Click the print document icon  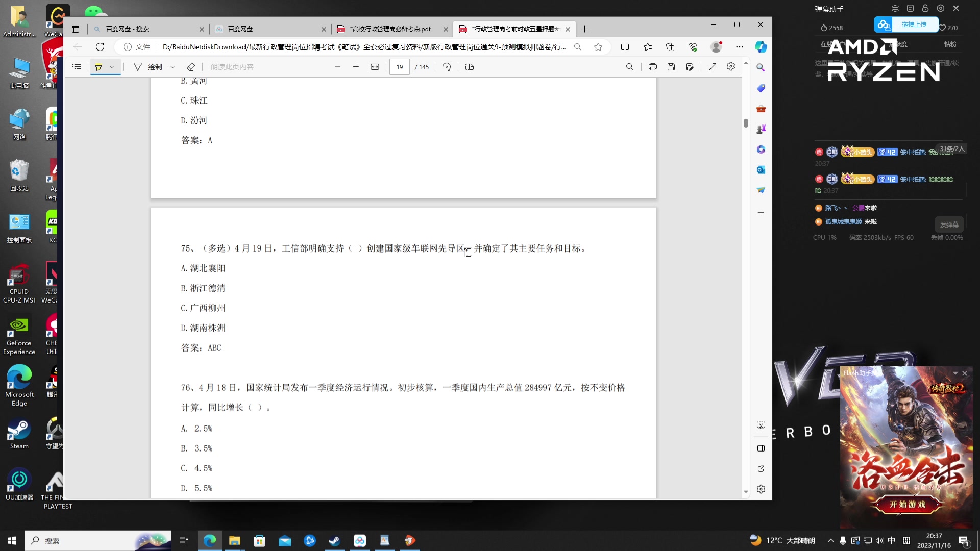coord(652,67)
